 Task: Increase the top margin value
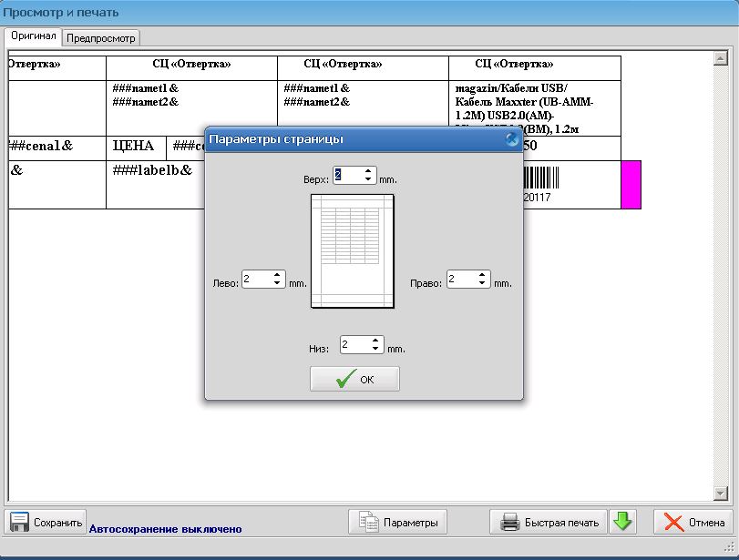point(368,170)
